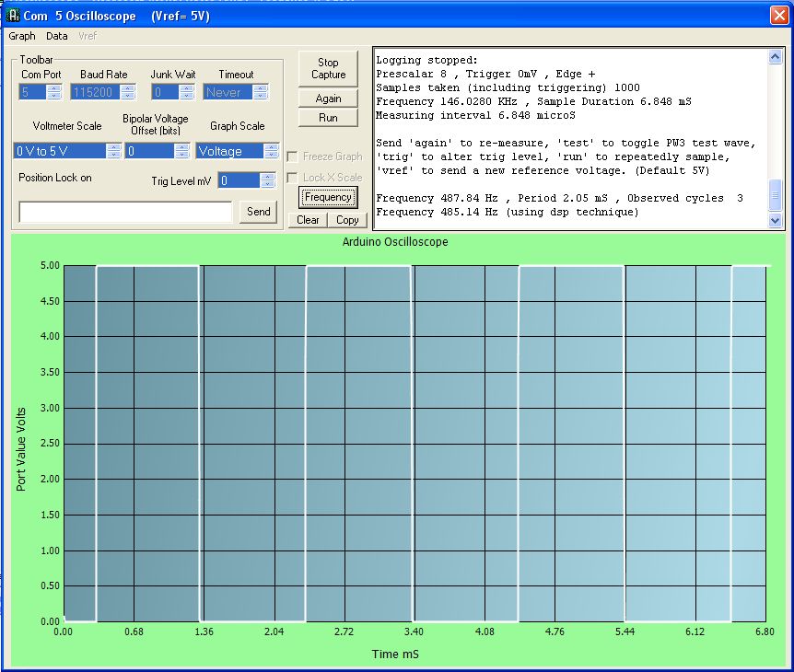Click the log scrollbar down arrow
Image resolution: width=794 pixels, height=672 pixels.
(775, 220)
